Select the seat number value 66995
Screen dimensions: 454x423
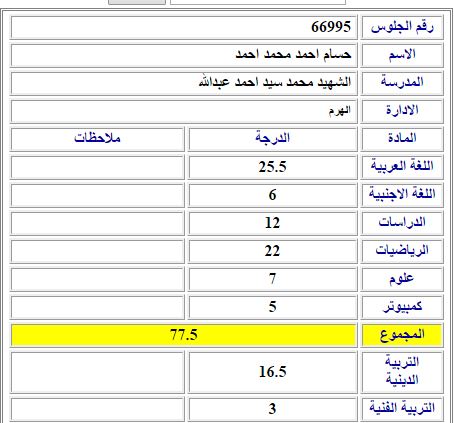pos(331,27)
